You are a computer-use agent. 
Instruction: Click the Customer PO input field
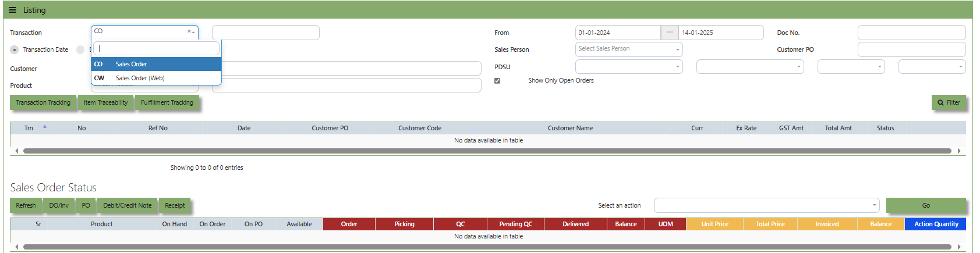coord(911,49)
